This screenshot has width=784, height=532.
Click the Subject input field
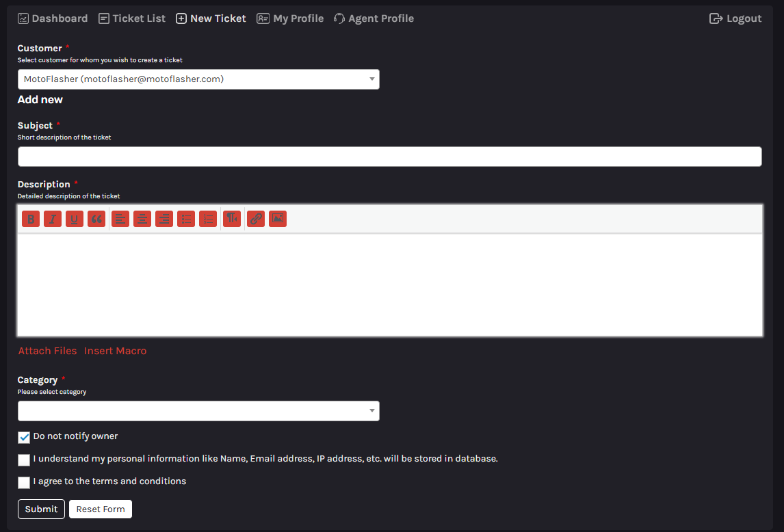click(389, 157)
